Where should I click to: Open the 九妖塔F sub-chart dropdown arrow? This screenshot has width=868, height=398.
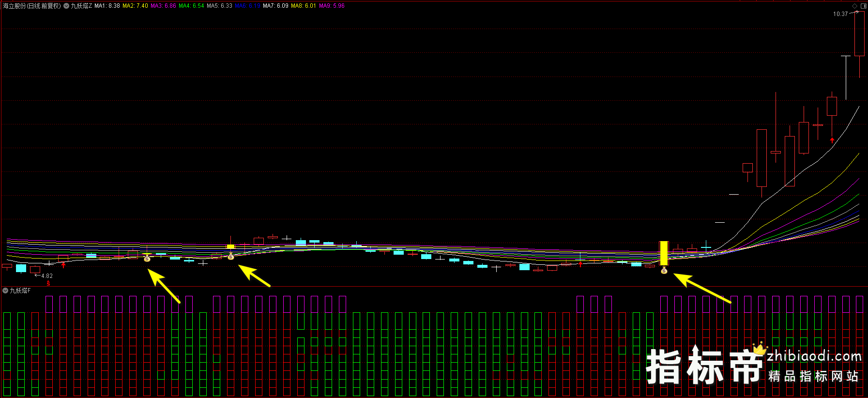(5, 291)
